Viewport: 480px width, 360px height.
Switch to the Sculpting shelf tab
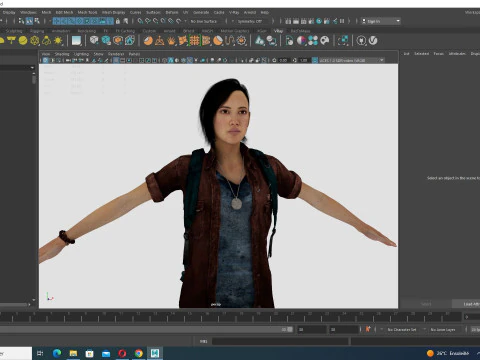(x=14, y=31)
